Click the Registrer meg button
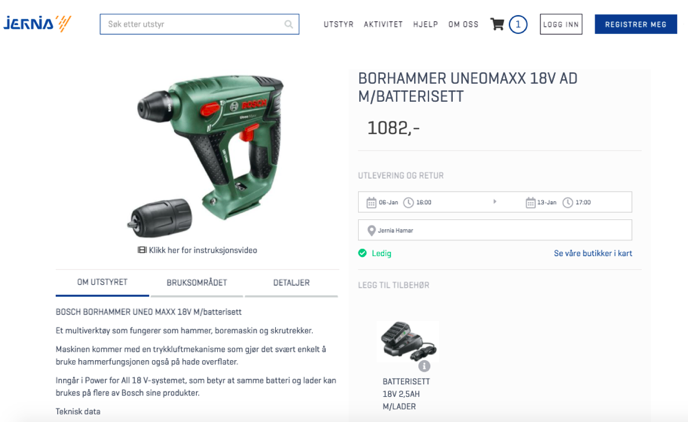Screen dimensions: 688x422 click(x=635, y=24)
